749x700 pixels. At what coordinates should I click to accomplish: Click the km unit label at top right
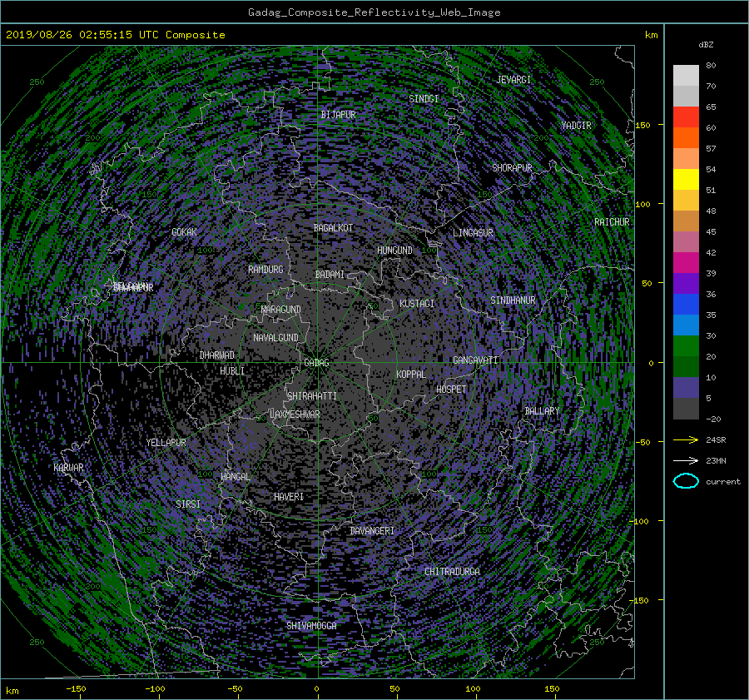click(x=651, y=35)
